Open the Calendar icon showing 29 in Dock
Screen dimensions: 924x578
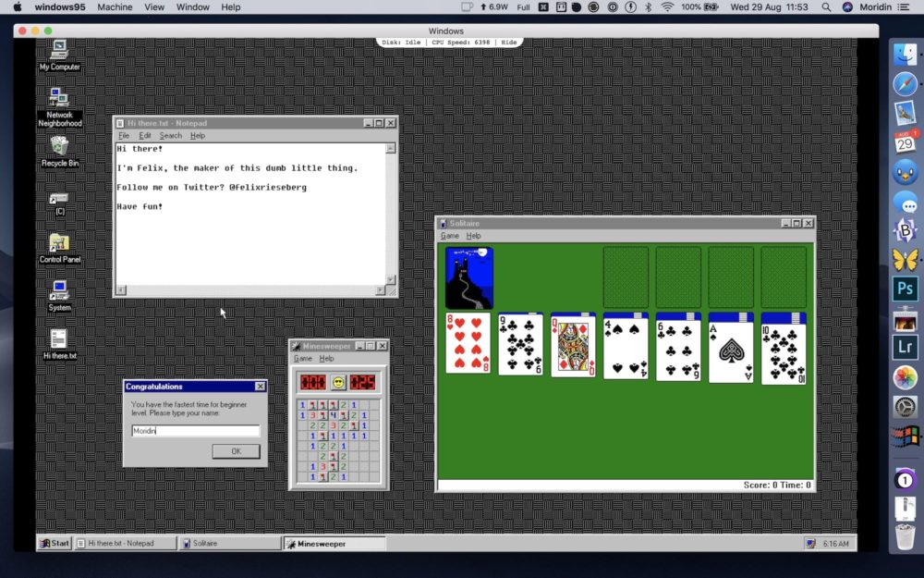click(x=906, y=142)
